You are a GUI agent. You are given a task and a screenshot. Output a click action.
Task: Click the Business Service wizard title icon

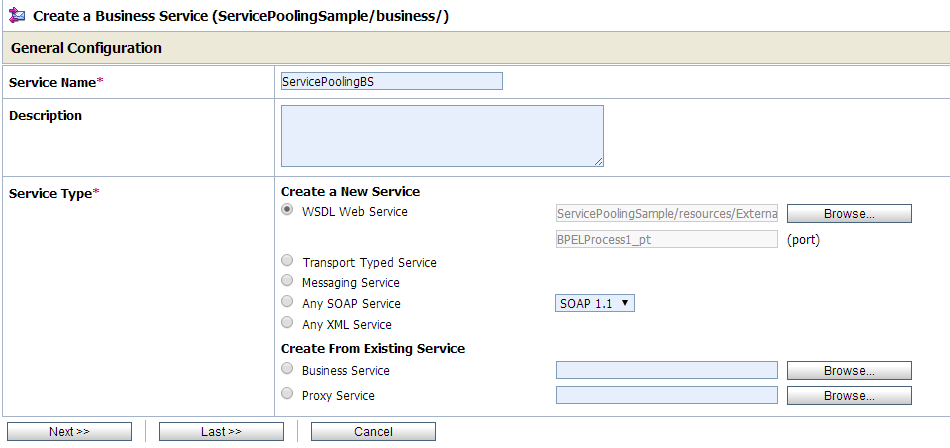pyautogui.click(x=17, y=17)
